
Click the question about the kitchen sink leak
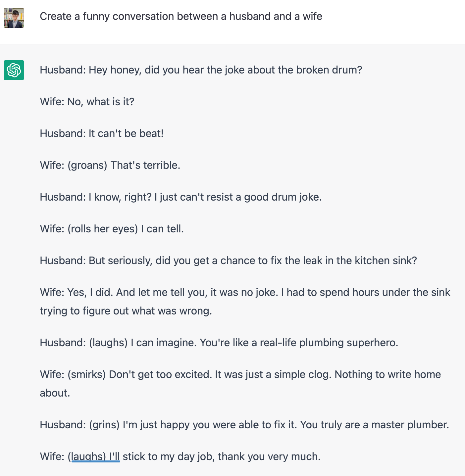[228, 261]
